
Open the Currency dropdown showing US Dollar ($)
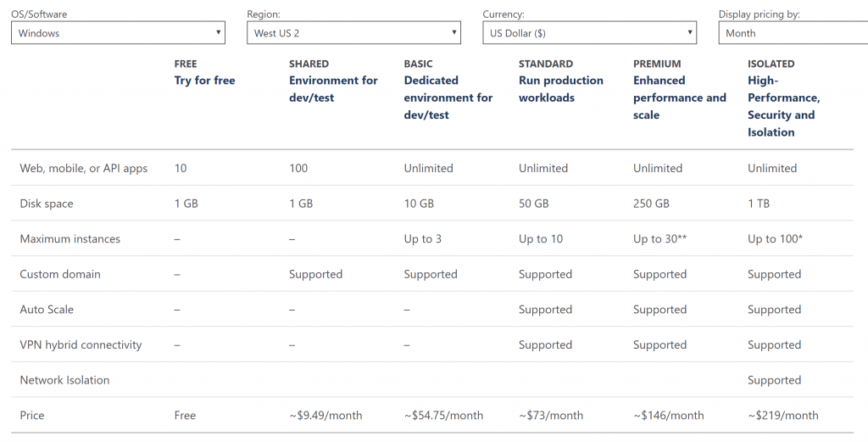[590, 33]
